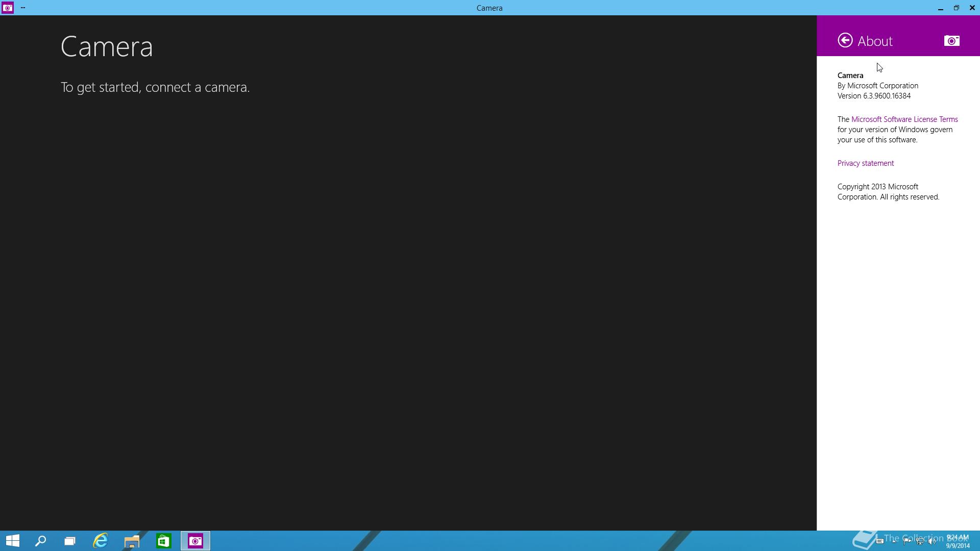The height and width of the screenshot is (551, 980).
Task: Open Task View on the taskbar
Action: (x=70, y=541)
